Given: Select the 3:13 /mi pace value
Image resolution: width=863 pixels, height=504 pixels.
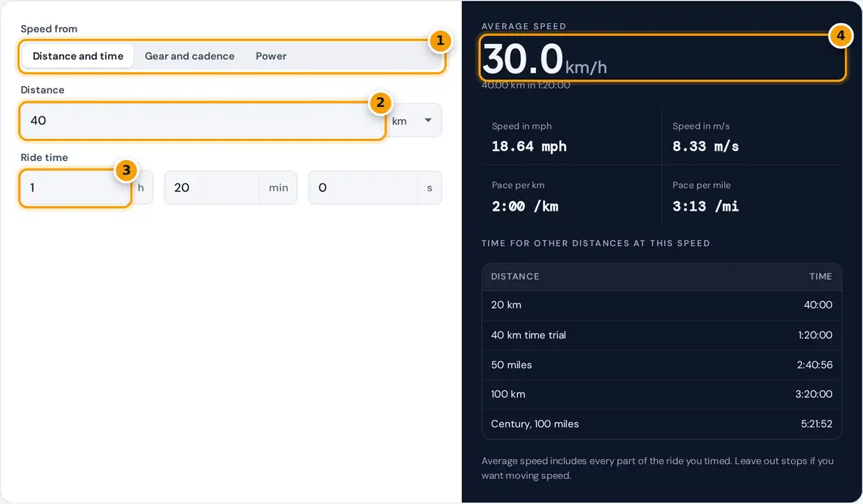Looking at the screenshot, I should (706, 206).
